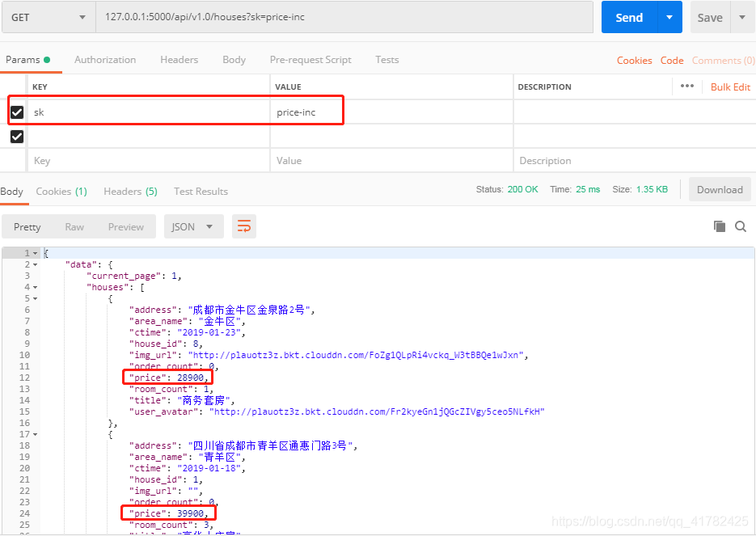Click the Download response button
Viewport: 756px width, 536px height.
tap(720, 189)
